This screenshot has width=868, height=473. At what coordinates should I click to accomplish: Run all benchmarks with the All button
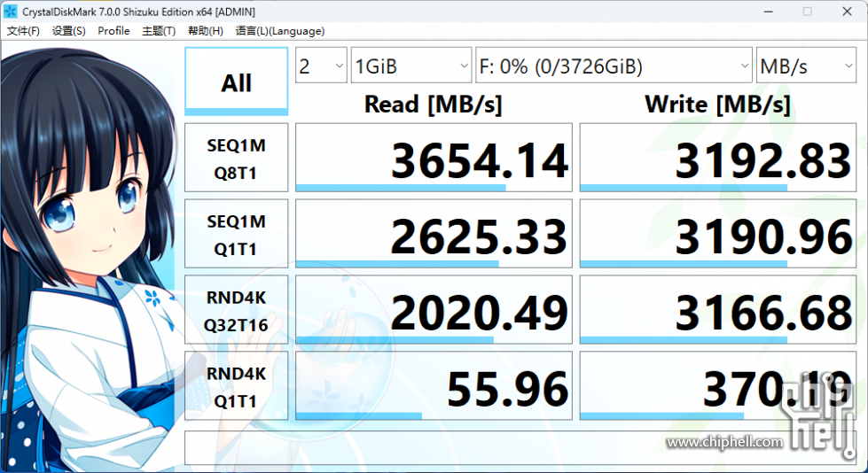(237, 81)
